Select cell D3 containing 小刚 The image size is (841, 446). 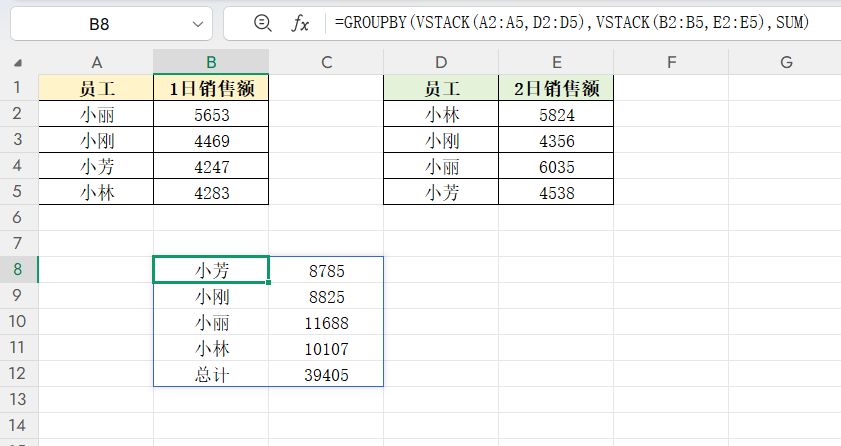[441, 140]
